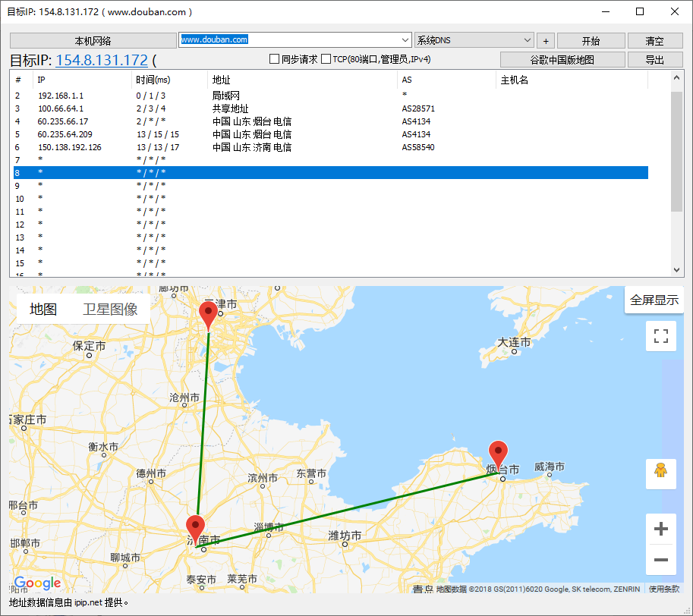Click the map pin at Yantai
Viewport: 693px width, 616px height.
point(498,456)
